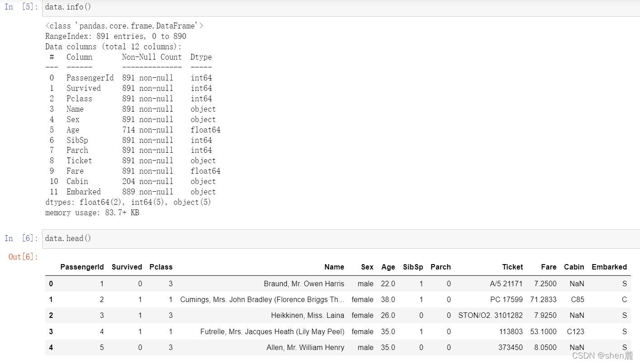Click ticket cell 'STON/O2. 3101282'
640x364 pixels.
491,315
